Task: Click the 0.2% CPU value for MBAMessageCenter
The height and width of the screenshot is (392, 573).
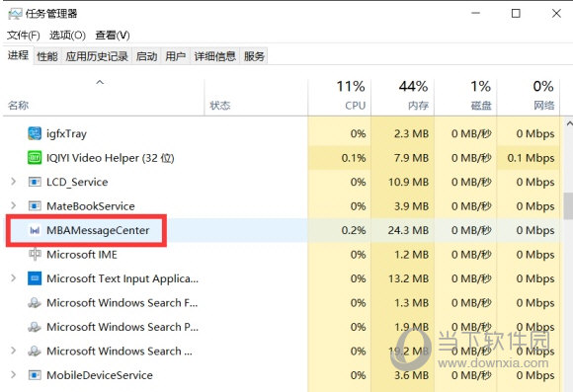Action: [x=354, y=230]
